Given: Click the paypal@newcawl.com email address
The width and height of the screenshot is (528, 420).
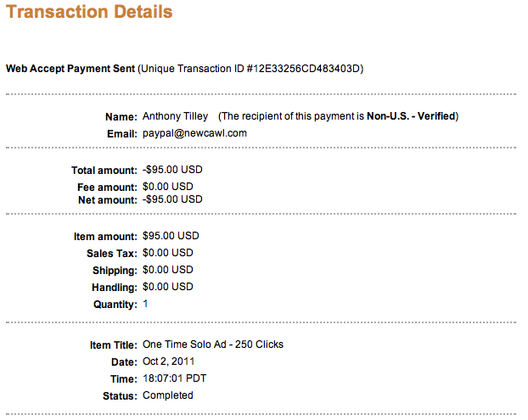Looking at the screenshot, I should (x=194, y=133).
